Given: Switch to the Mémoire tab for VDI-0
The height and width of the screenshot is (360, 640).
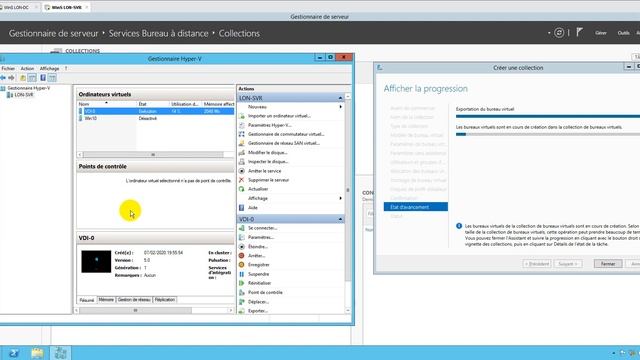Looking at the screenshot, I should click(106, 300).
